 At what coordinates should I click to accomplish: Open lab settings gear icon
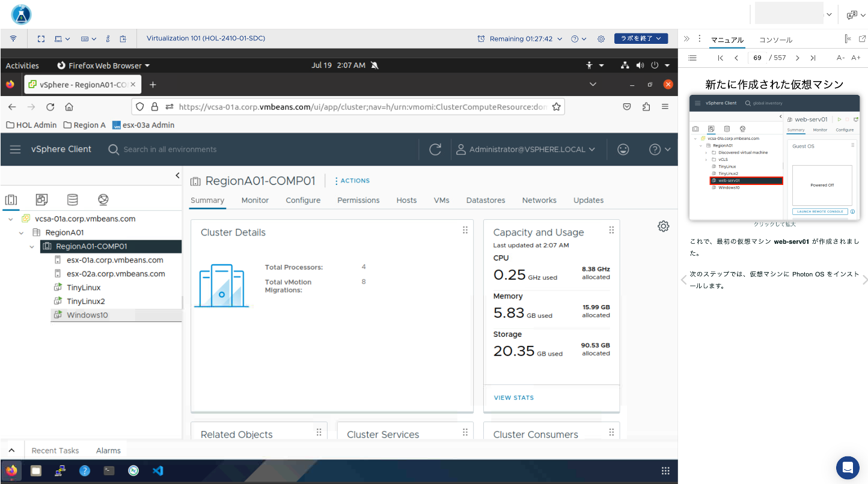[x=601, y=38]
